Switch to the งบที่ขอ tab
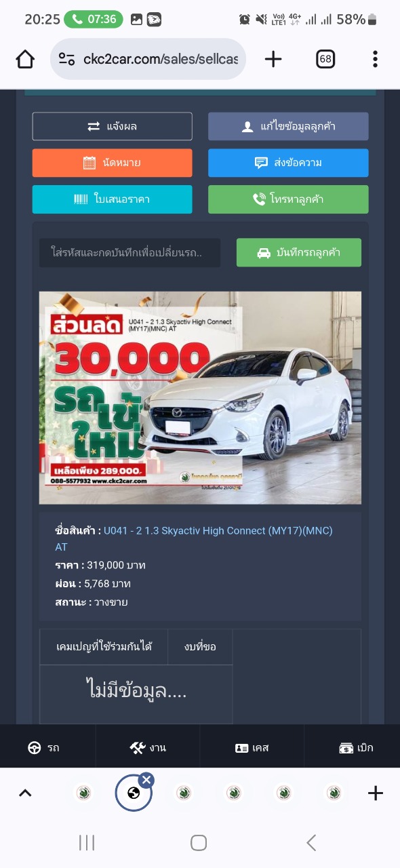The width and height of the screenshot is (400, 868). [x=200, y=647]
